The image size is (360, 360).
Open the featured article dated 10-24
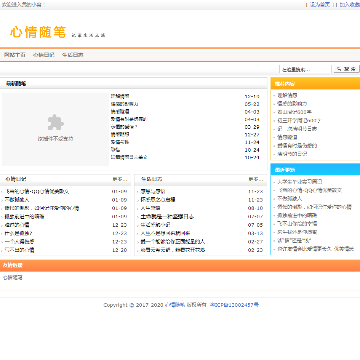[x=115, y=150]
